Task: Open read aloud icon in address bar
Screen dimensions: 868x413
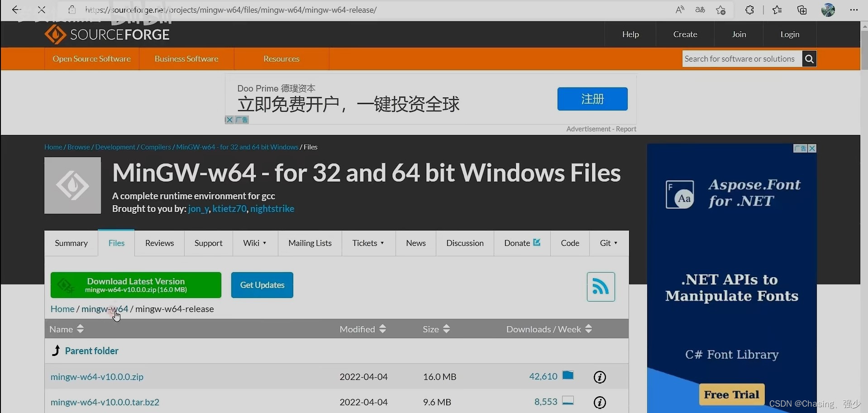Action: click(x=680, y=10)
